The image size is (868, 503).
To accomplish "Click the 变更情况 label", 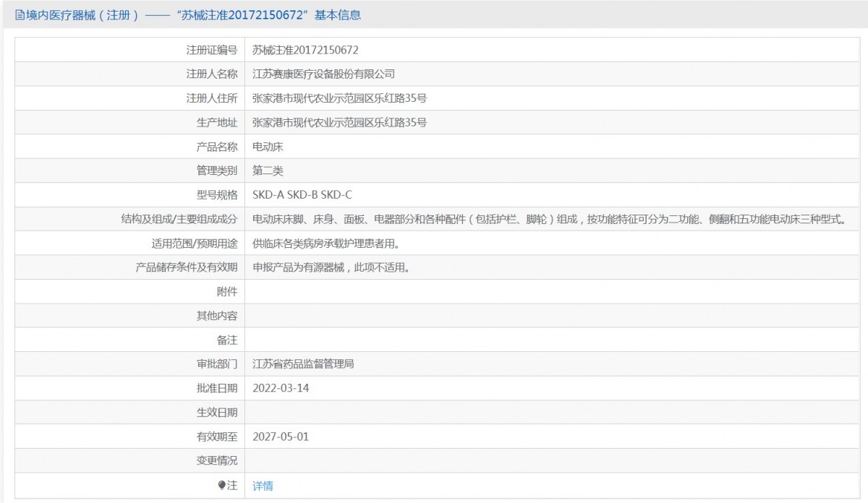I will [217, 461].
